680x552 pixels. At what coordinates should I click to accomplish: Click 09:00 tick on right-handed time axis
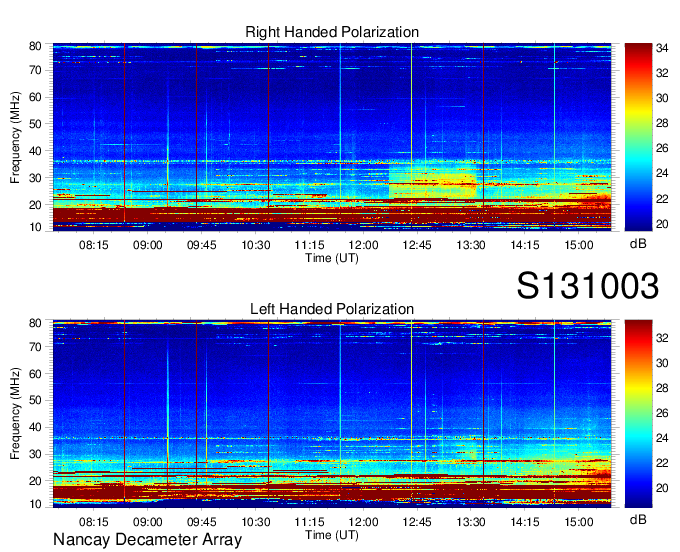pyautogui.click(x=147, y=245)
